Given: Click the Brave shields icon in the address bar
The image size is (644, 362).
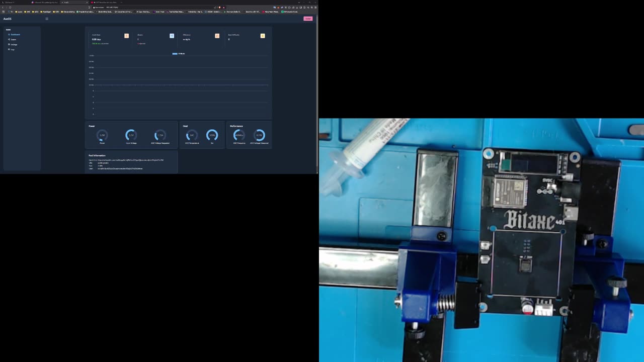Looking at the screenshot, I should click(x=219, y=7).
